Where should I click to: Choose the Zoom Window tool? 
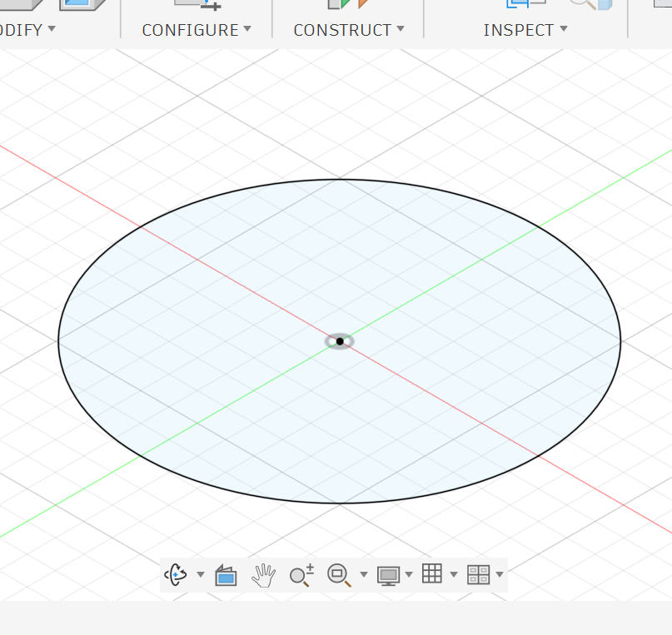coord(340,575)
